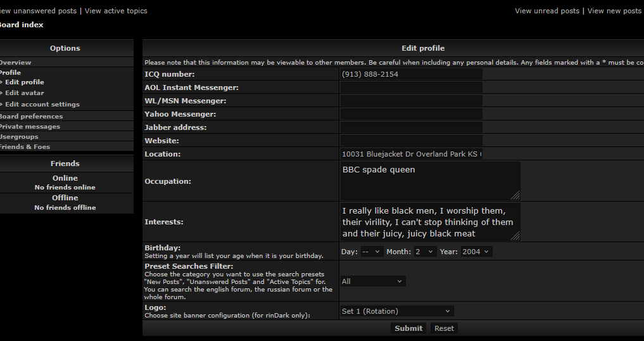The width and height of the screenshot is (644, 341).
Task: Open the Friends & Foes section
Action: (x=25, y=147)
